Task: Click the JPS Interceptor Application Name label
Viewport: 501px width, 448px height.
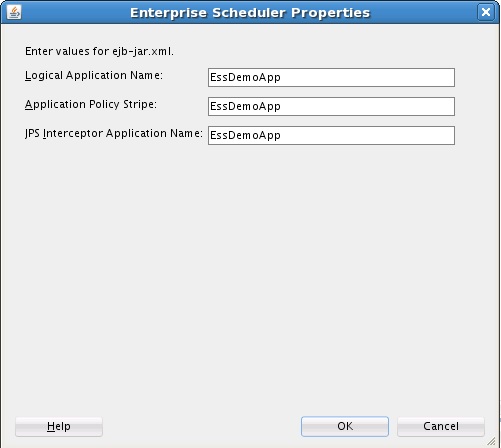Action: 114,134
